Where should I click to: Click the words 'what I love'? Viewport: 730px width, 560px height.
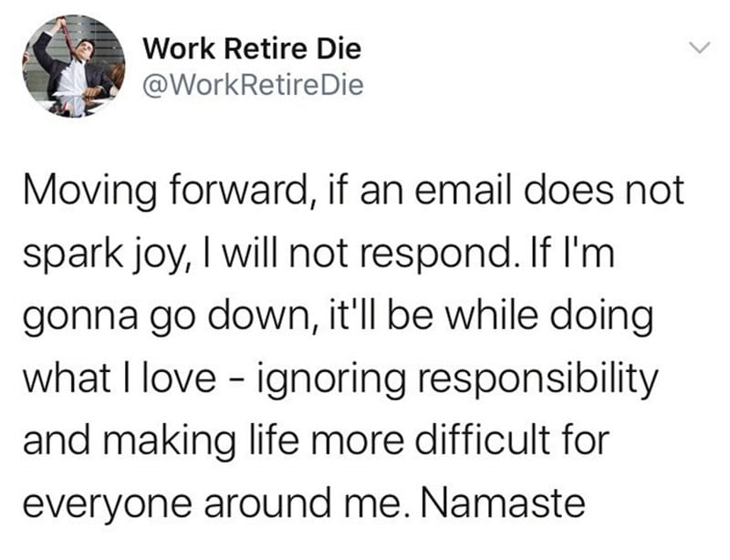pos(120,377)
